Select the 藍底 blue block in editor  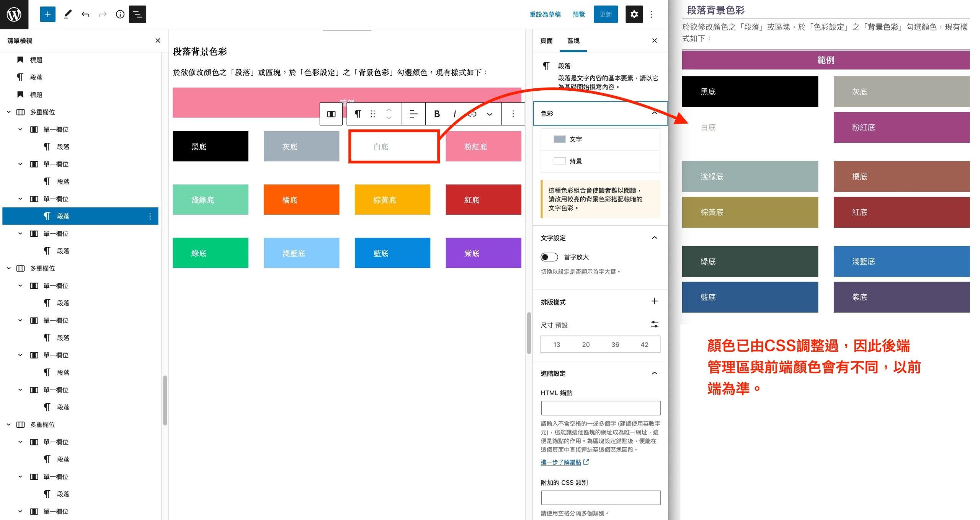pos(392,253)
